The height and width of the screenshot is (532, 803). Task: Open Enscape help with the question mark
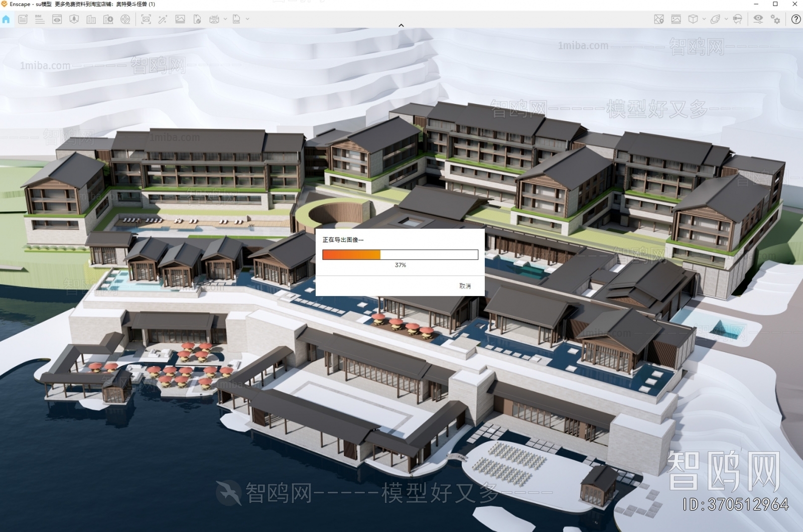tap(797, 20)
